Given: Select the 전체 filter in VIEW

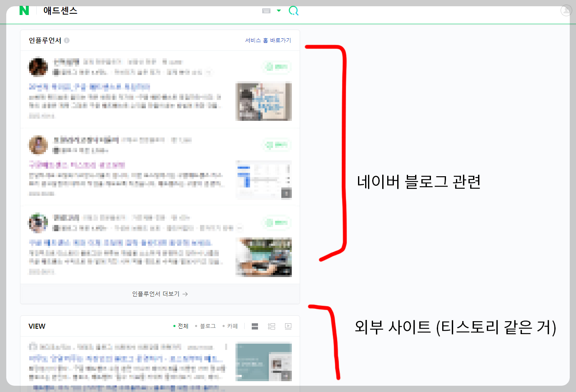Looking at the screenshot, I should (x=181, y=326).
